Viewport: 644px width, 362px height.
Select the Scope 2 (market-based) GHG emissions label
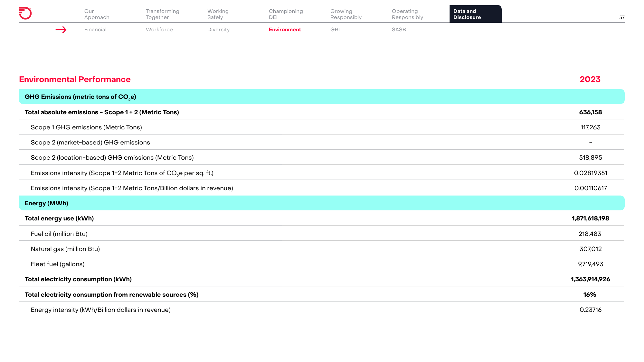tap(90, 143)
